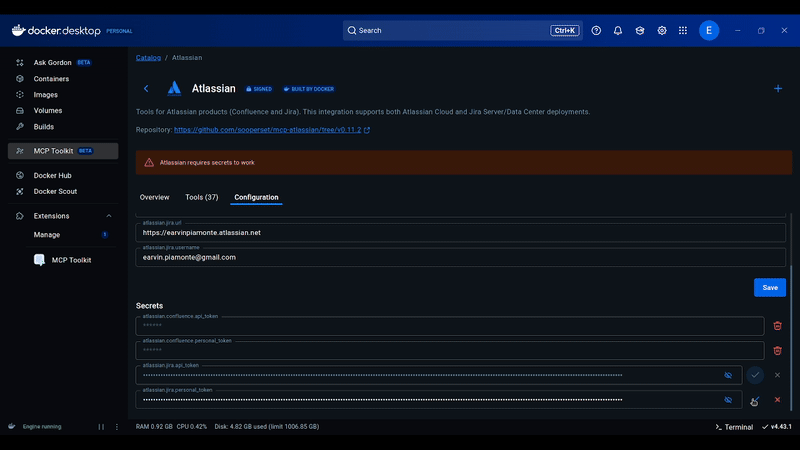Open engine more-options menu
The width and height of the screenshot is (800, 450).
pyautogui.click(x=117, y=427)
